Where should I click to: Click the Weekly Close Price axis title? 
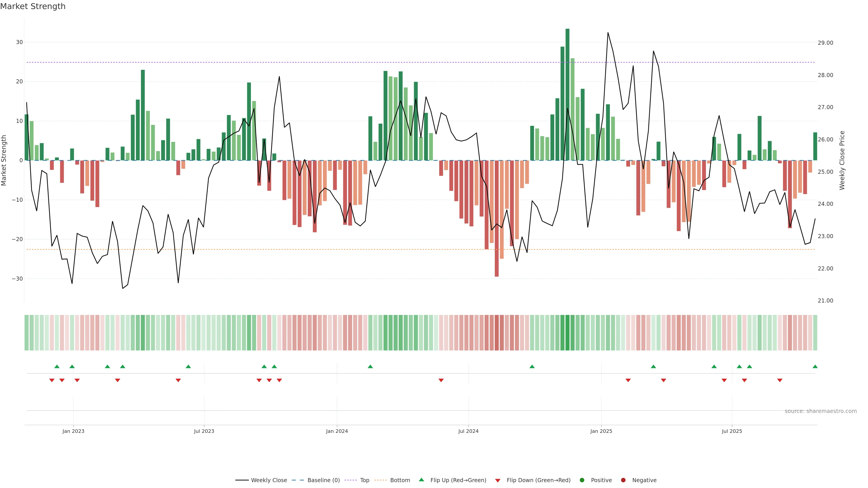(842, 160)
